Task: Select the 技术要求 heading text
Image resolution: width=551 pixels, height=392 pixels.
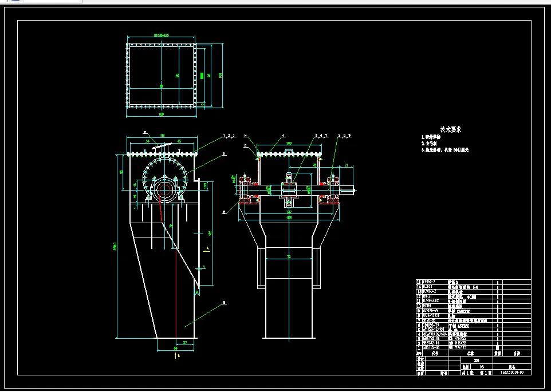Action: [451, 129]
